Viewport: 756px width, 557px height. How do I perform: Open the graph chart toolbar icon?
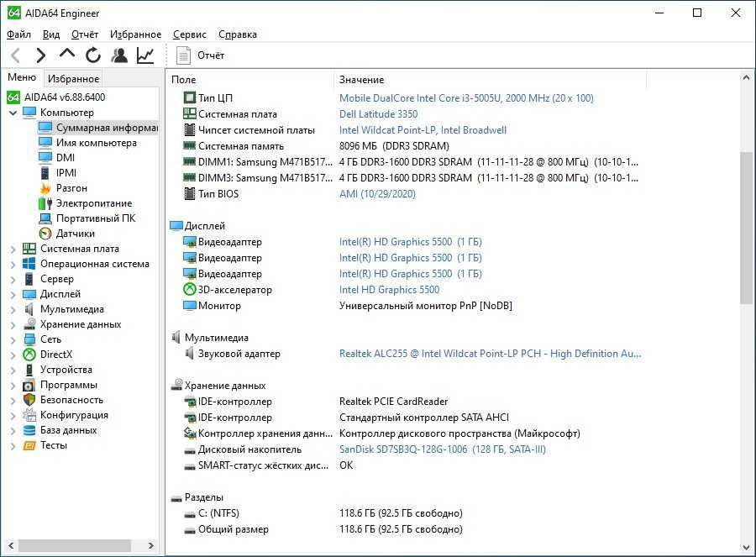145,55
